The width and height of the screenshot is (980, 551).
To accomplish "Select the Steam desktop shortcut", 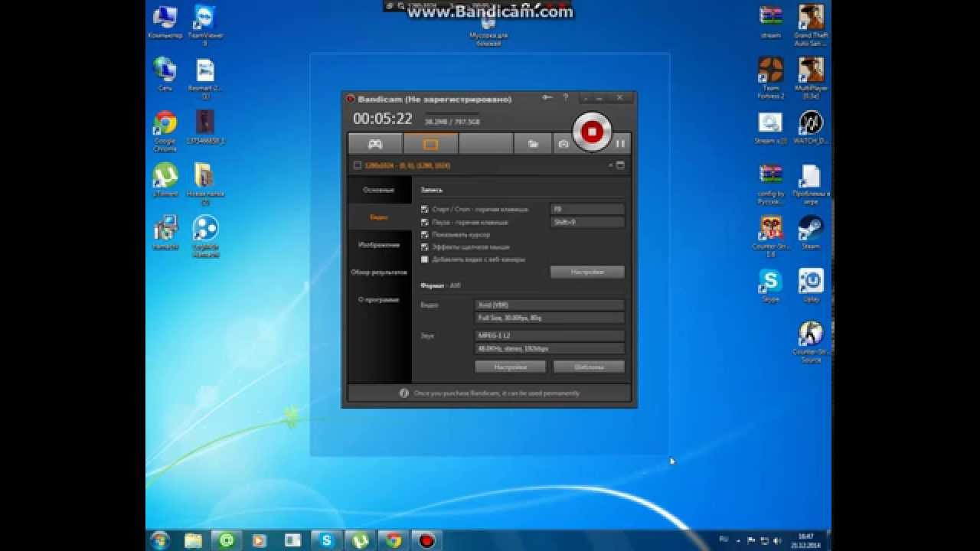I will [811, 233].
